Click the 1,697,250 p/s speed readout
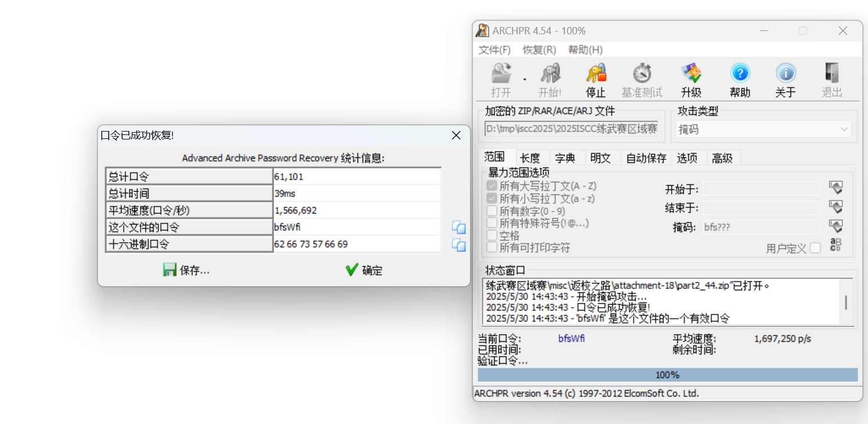The height and width of the screenshot is (424, 868). tap(782, 339)
